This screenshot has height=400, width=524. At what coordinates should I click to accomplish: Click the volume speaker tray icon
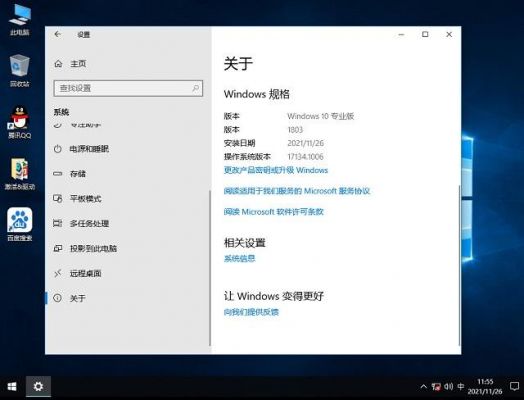(x=448, y=387)
